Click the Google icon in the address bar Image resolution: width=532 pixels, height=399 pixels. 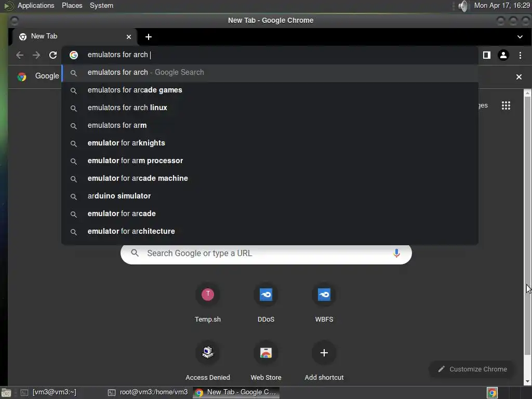point(74,55)
